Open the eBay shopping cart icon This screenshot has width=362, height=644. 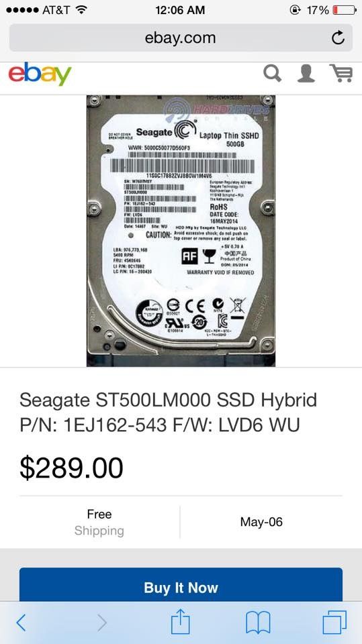(x=341, y=74)
